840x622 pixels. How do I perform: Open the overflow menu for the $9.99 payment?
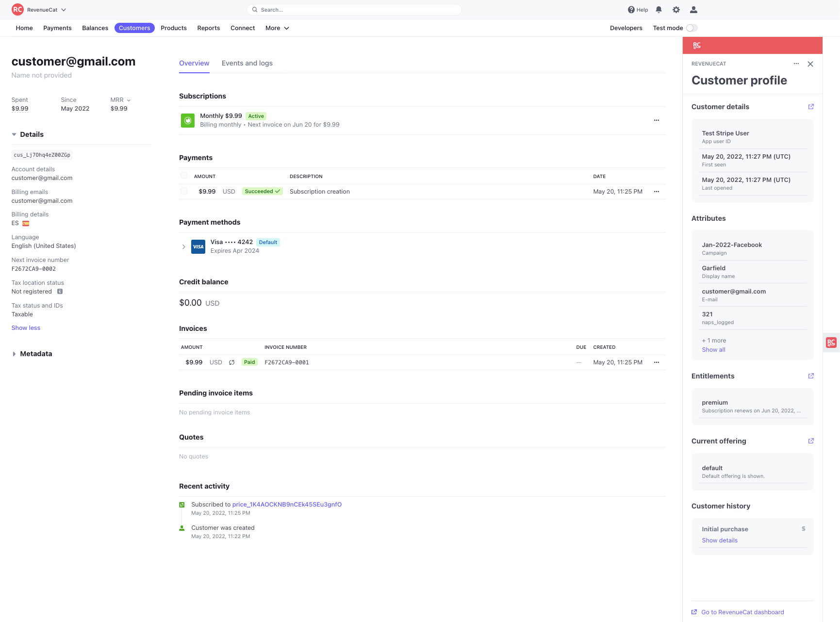(656, 191)
